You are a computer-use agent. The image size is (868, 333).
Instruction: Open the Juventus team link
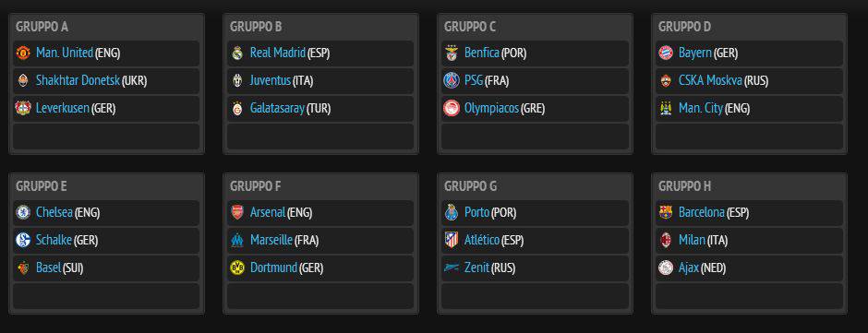click(x=271, y=81)
